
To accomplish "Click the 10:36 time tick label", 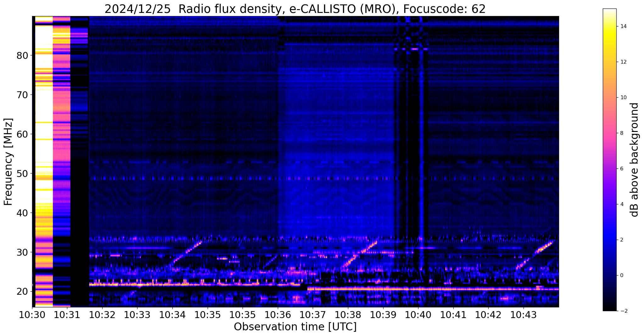I will (x=278, y=315).
